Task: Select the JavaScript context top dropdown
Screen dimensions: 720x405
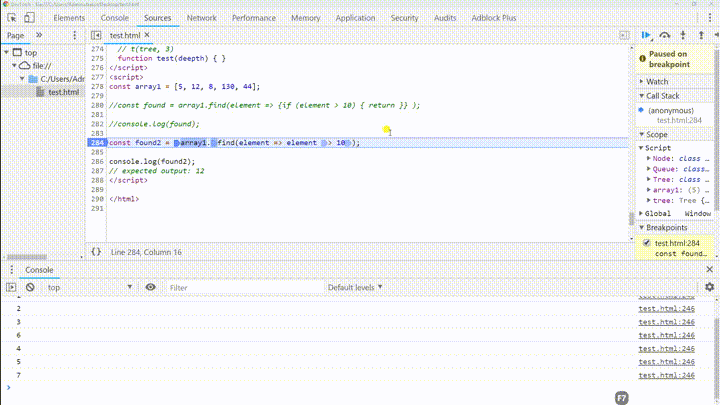Action: click(90, 287)
